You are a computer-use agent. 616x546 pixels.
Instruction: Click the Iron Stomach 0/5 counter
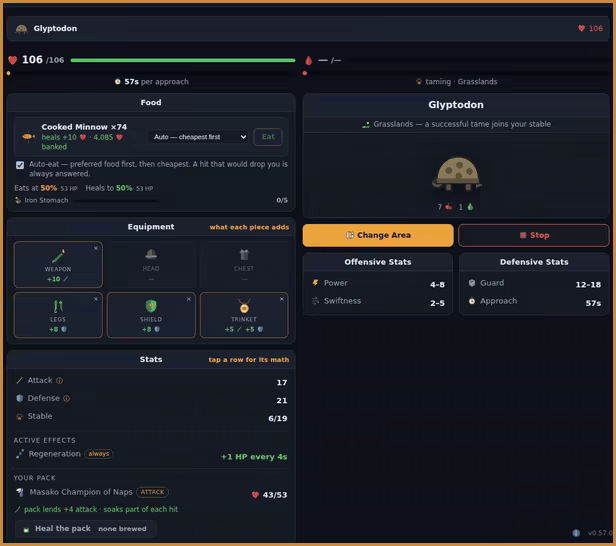(x=282, y=200)
